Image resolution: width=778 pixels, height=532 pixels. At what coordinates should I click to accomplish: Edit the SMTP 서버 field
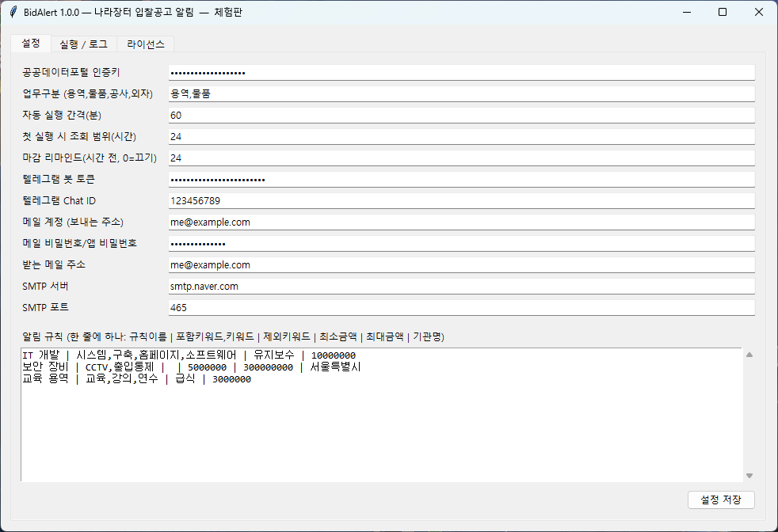point(461,286)
